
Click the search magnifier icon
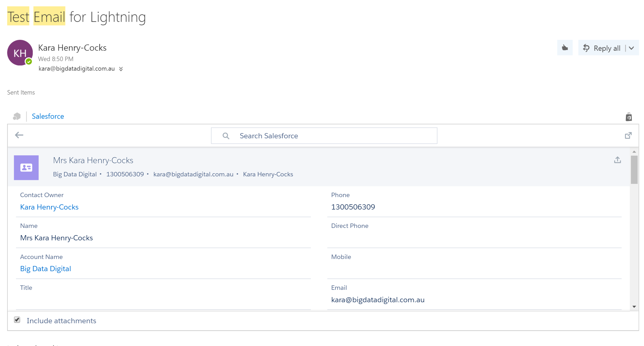226,136
